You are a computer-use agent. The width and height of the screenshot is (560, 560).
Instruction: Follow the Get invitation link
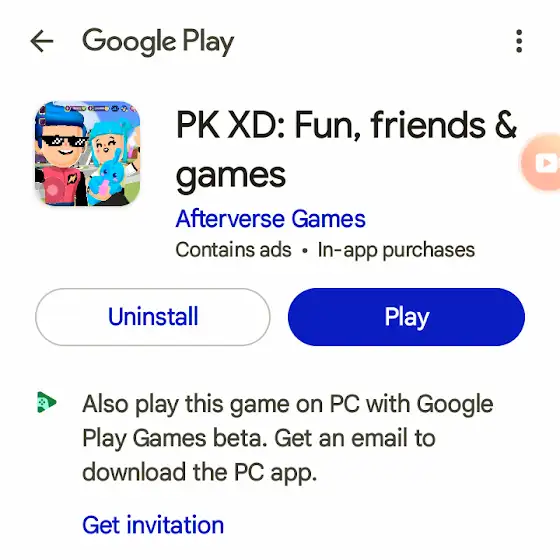pyautogui.click(x=153, y=525)
